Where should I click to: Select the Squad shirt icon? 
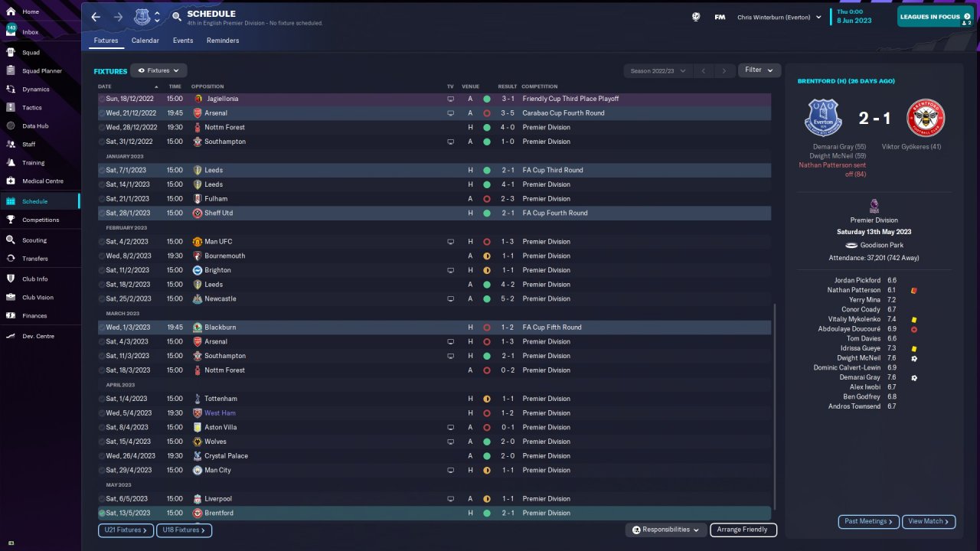click(11, 53)
